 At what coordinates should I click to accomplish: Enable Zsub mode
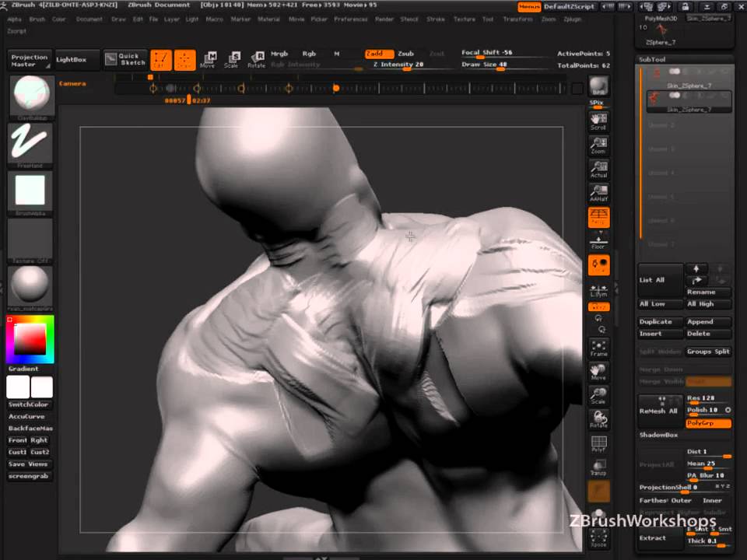406,54
